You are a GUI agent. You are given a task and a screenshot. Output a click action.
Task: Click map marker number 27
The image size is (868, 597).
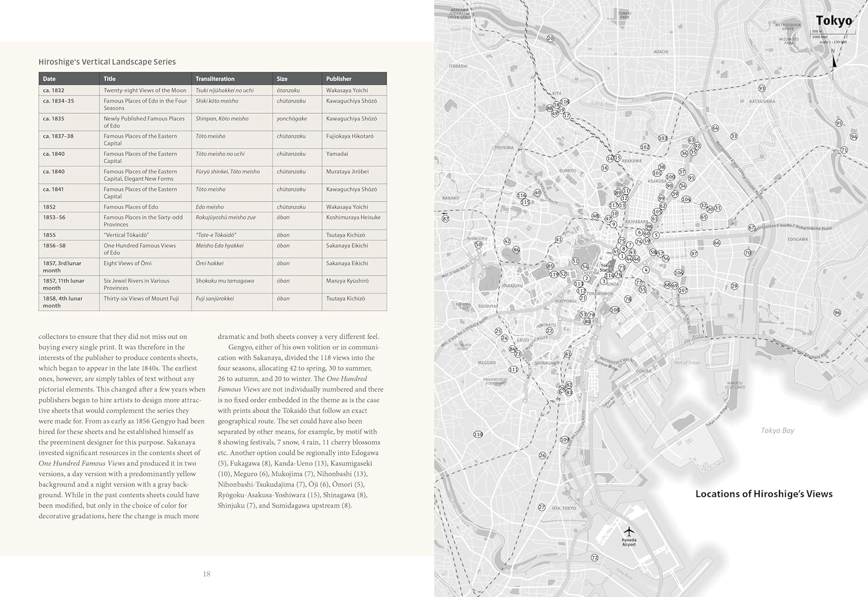pyautogui.click(x=542, y=507)
